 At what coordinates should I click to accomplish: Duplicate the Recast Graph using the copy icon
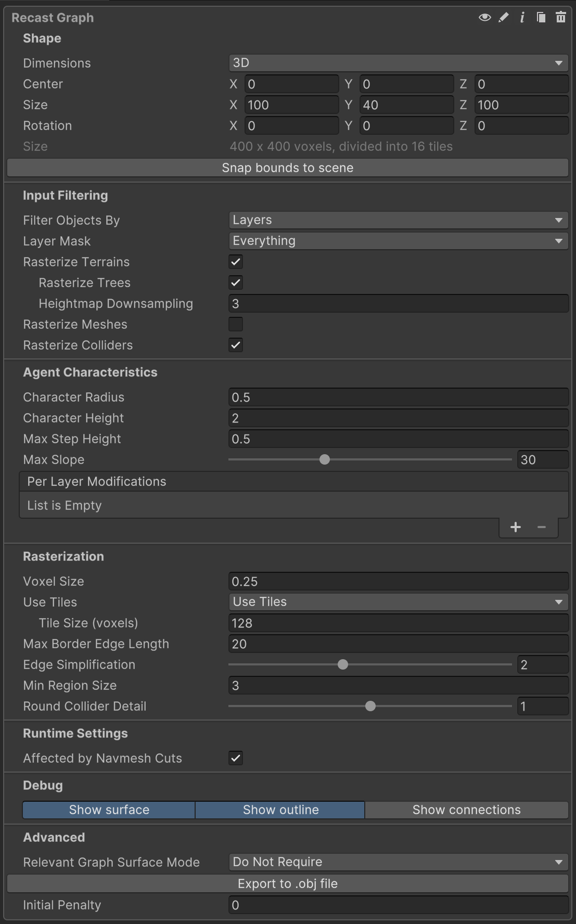(x=540, y=17)
